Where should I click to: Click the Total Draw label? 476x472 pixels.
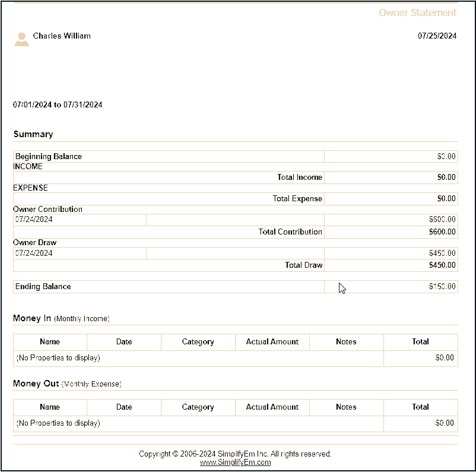click(x=303, y=265)
